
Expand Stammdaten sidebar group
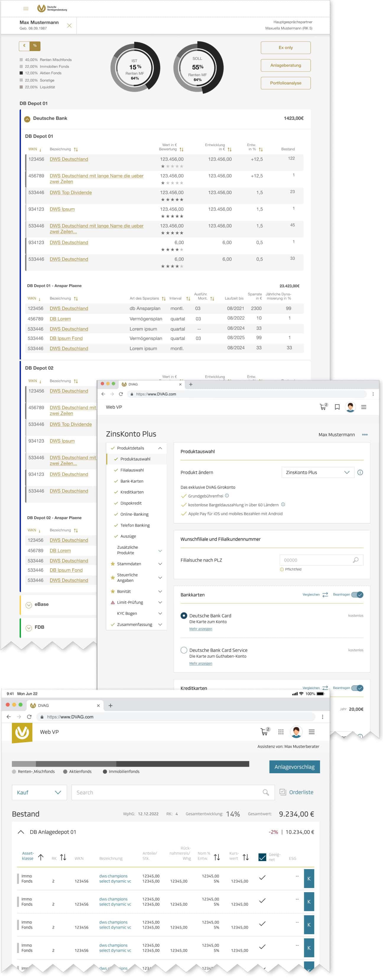(160, 564)
